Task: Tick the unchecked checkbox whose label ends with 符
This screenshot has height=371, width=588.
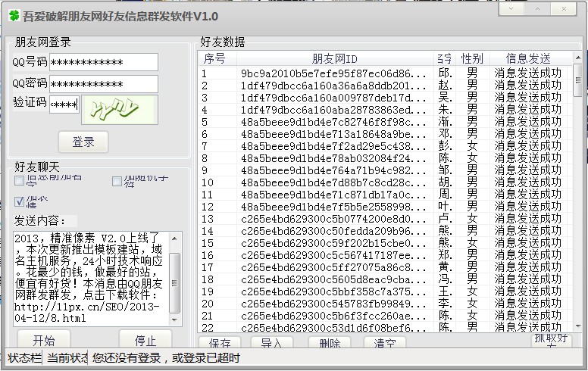Action: click(117, 182)
